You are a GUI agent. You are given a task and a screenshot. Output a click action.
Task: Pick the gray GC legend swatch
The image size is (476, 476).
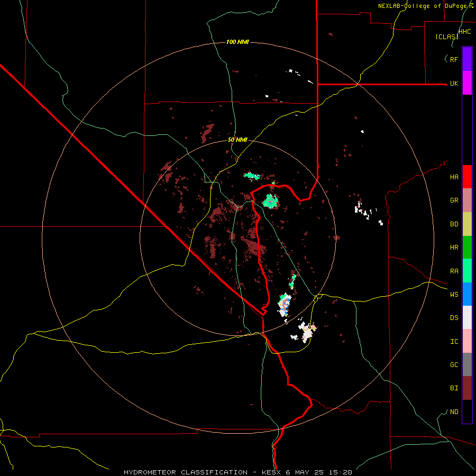[467, 364]
